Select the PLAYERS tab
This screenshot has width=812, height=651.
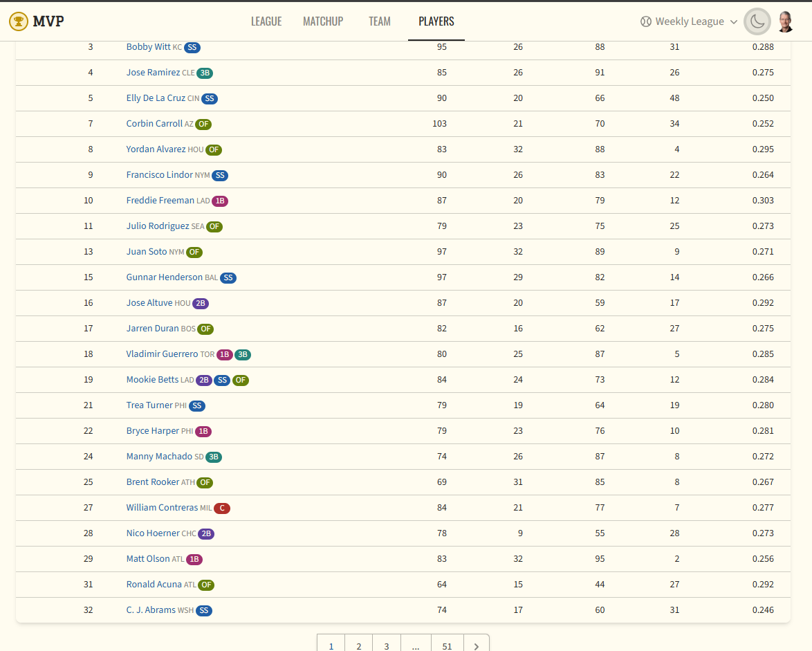(436, 21)
